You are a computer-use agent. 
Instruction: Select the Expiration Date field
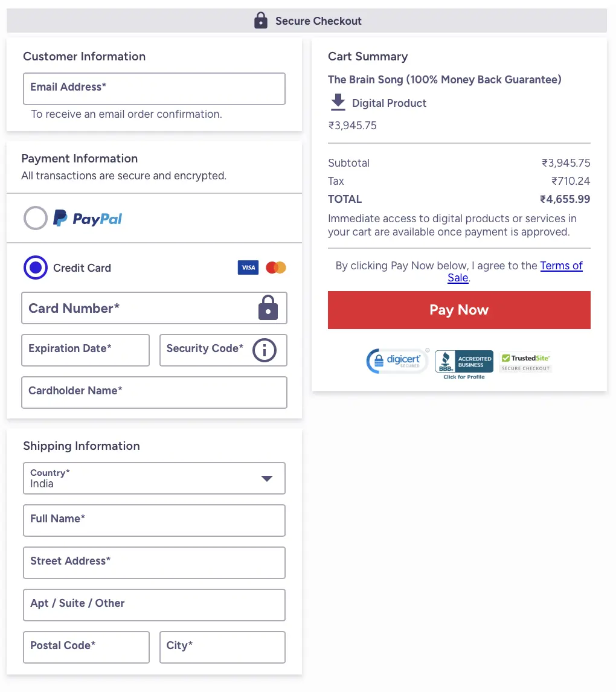(85, 350)
